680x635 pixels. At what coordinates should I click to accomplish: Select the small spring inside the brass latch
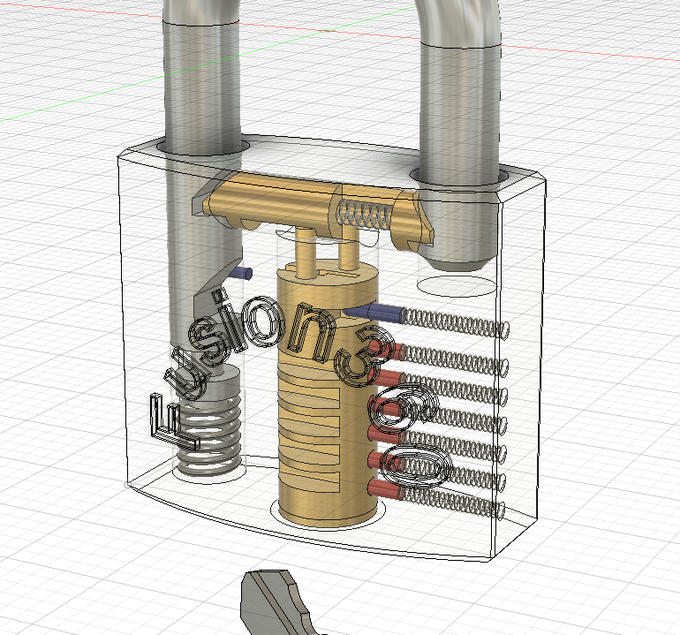click(x=364, y=215)
